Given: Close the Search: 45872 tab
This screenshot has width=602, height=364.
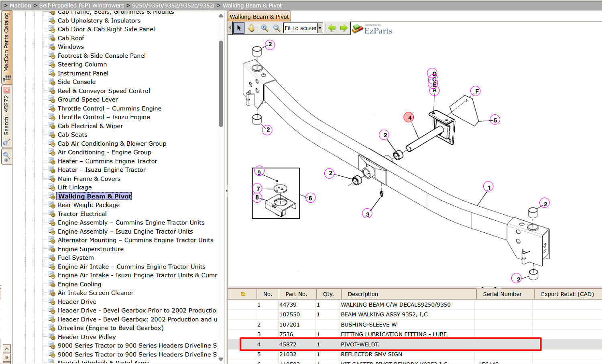Looking at the screenshot, I should coord(7,90).
